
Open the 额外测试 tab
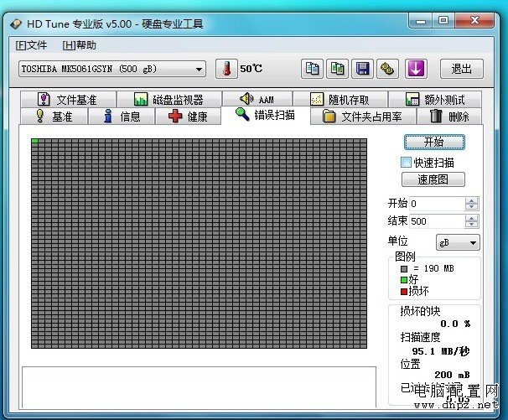[x=435, y=99]
